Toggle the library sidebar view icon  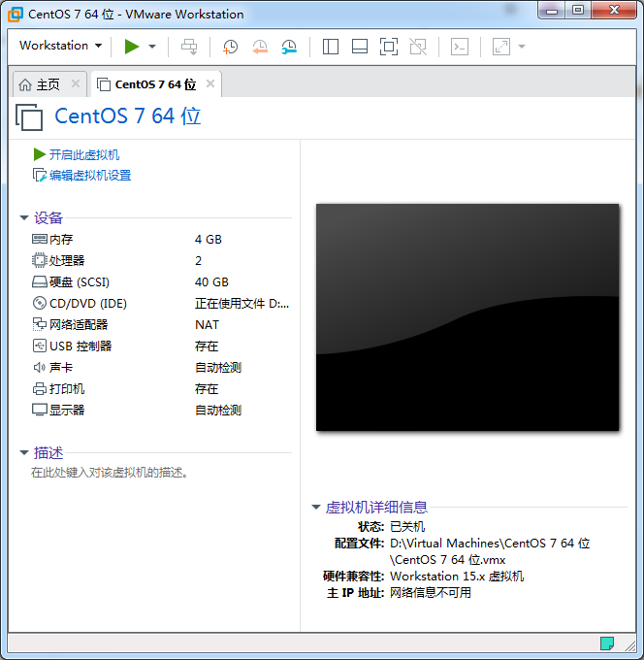point(331,47)
